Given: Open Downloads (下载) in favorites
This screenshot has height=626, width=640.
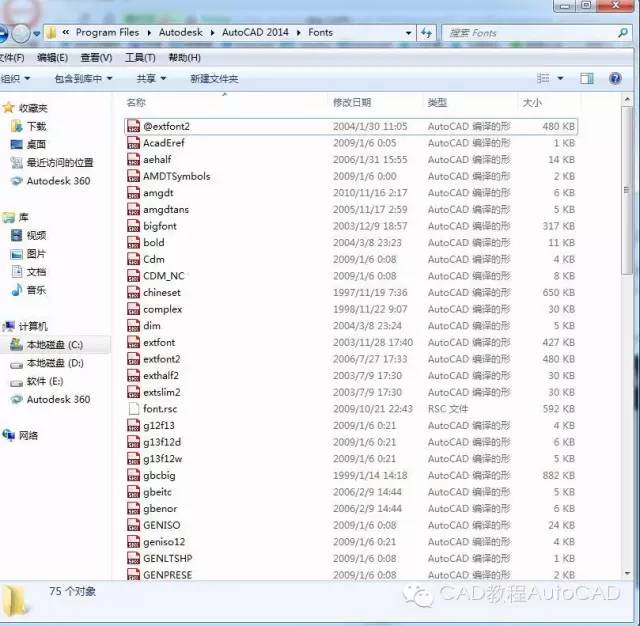Looking at the screenshot, I should click(28, 126).
